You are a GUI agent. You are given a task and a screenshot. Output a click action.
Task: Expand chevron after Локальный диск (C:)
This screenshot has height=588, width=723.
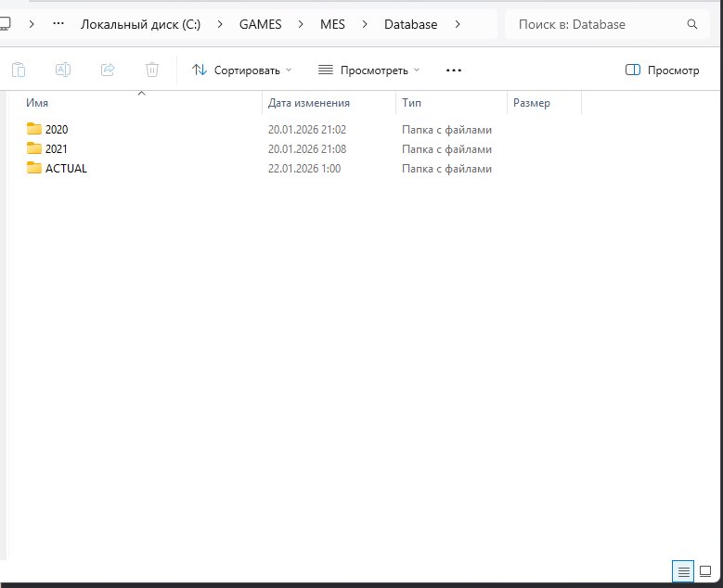[x=220, y=24]
